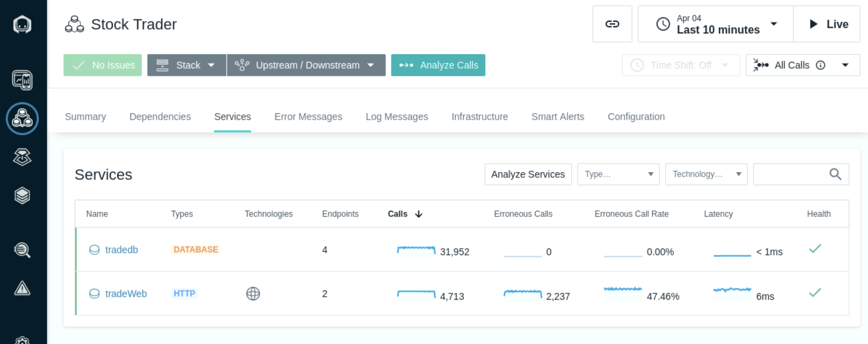
Task: Click the All Calls merge arrows icon
Action: point(761,65)
